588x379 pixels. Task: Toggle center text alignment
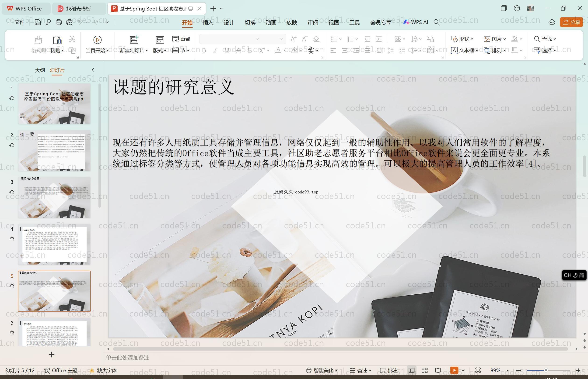pyautogui.click(x=345, y=50)
